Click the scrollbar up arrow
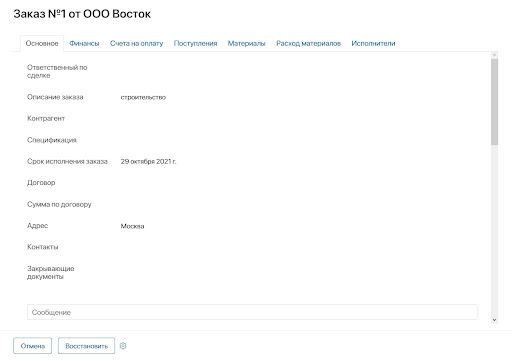The height and width of the screenshot is (361, 512). [494, 55]
